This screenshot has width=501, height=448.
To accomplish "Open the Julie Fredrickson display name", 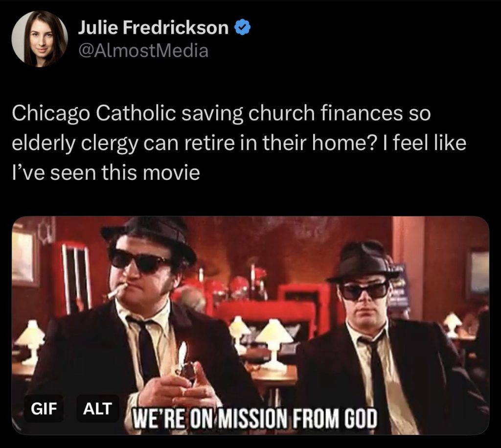I will 153,27.
